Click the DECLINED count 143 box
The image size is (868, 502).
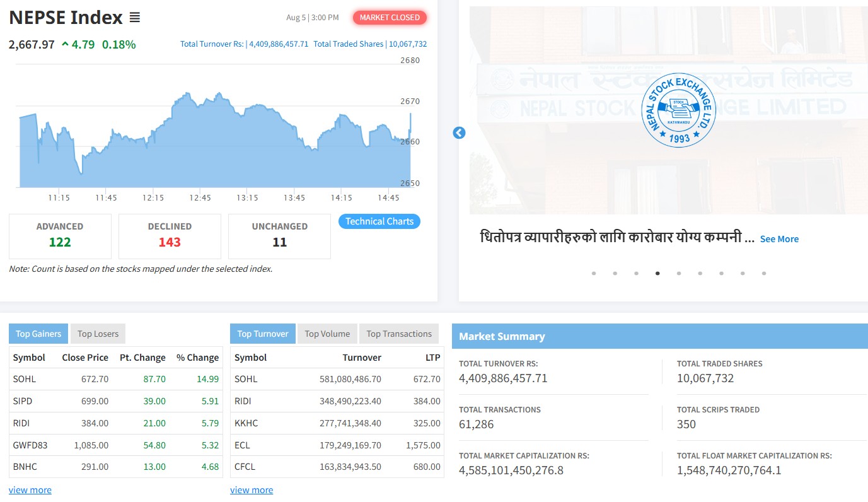pos(170,236)
